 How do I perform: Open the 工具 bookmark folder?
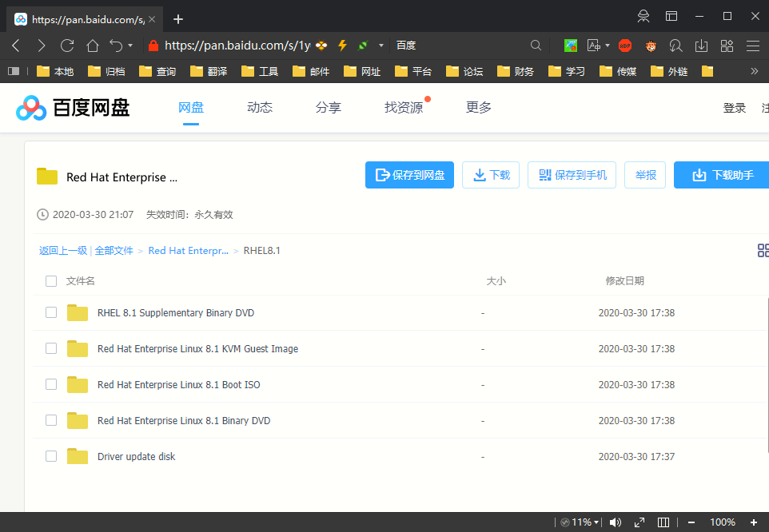click(260, 72)
